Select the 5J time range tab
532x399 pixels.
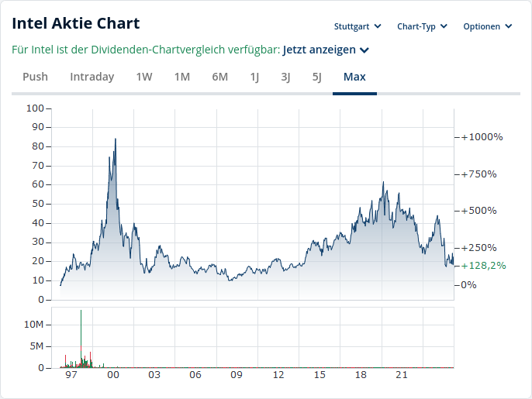pos(317,77)
